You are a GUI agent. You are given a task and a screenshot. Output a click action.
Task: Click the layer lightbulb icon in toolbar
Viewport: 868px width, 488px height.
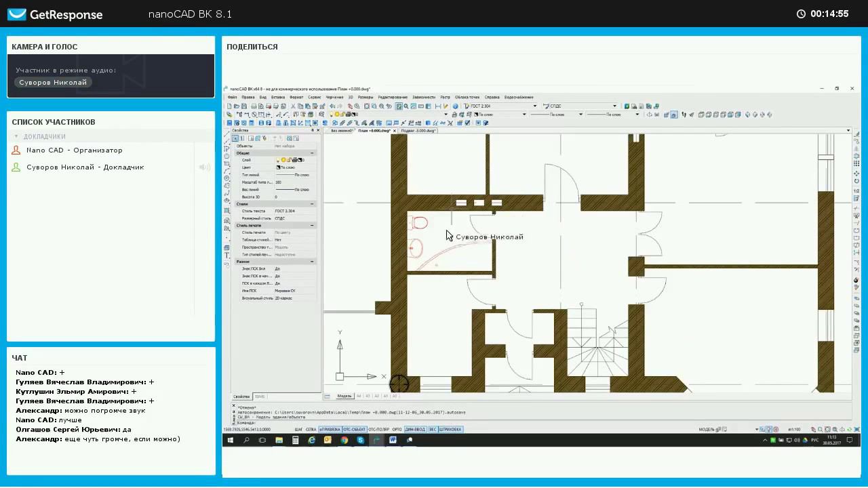click(x=332, y=115)
